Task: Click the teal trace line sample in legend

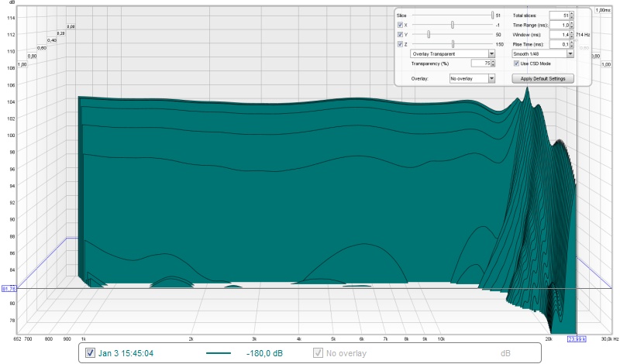Action: point(219,353)
